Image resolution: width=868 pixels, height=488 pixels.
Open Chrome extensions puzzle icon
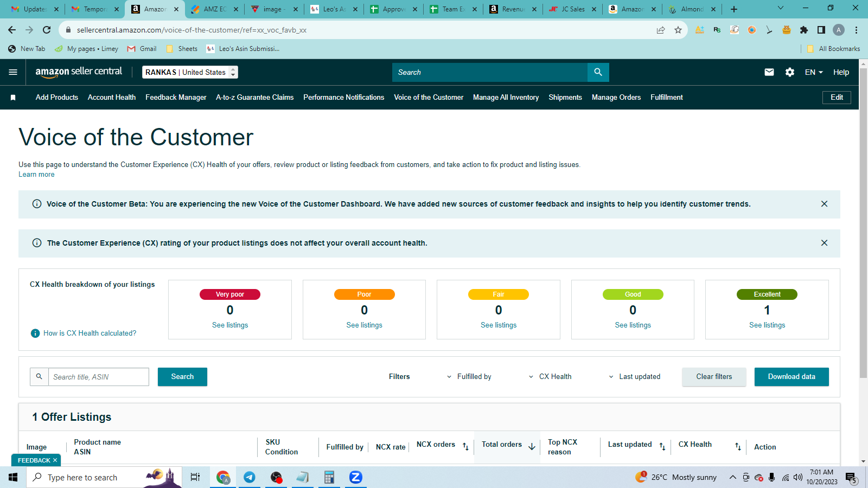point(804,30)
